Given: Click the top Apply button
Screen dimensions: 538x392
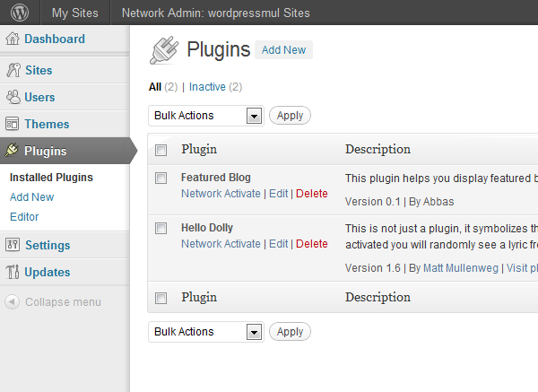Looking at the screenshot, I should pos(290,116).
